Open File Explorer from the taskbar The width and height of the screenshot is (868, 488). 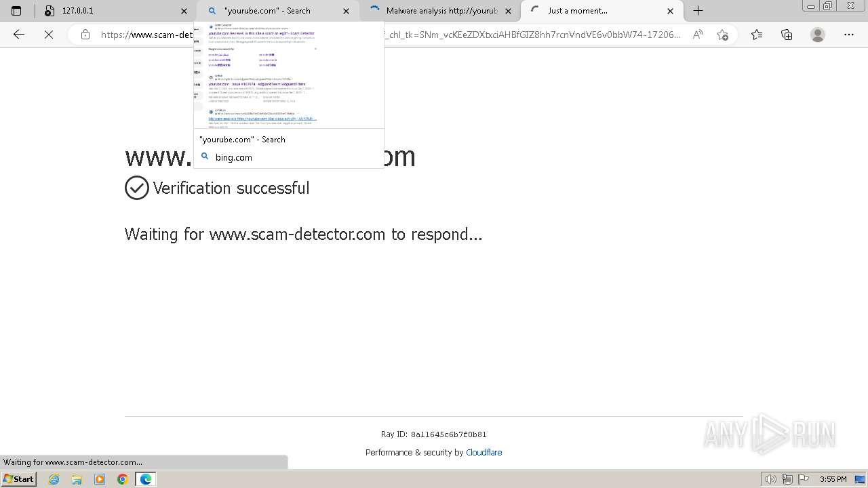pos(77,479)
